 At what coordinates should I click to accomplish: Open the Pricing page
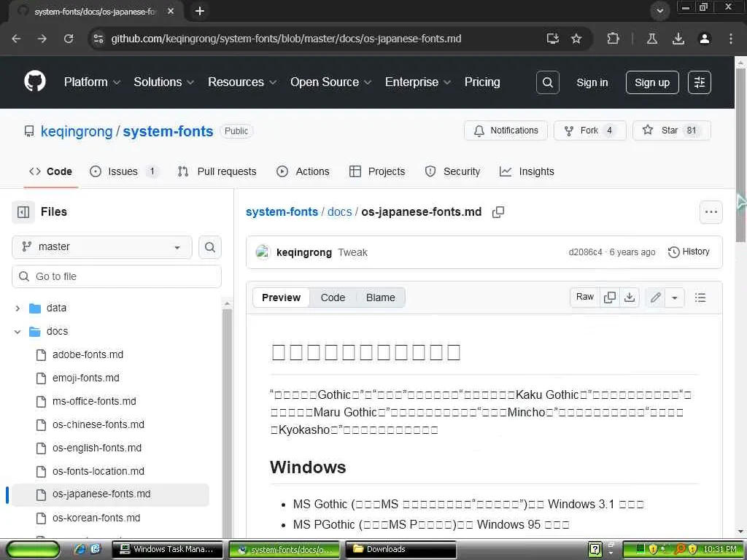click(x=482, y=82)
